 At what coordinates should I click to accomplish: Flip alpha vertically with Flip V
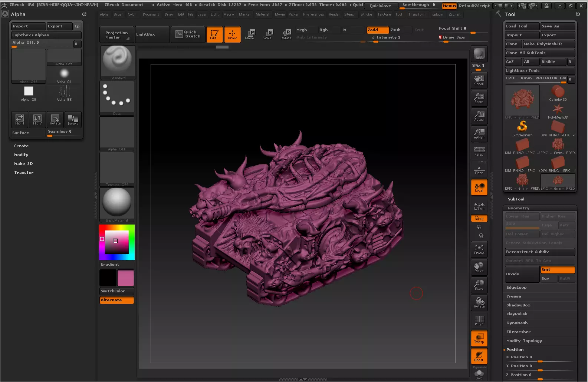pyautogui.click(x=37, y=119)
